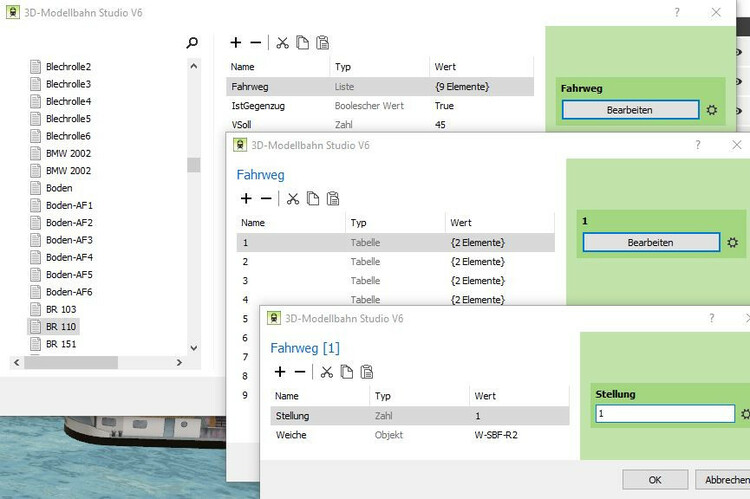The image size is (750, 499).
Task: Select row 1 in the Fahrweg list
Action: point(396,243)
